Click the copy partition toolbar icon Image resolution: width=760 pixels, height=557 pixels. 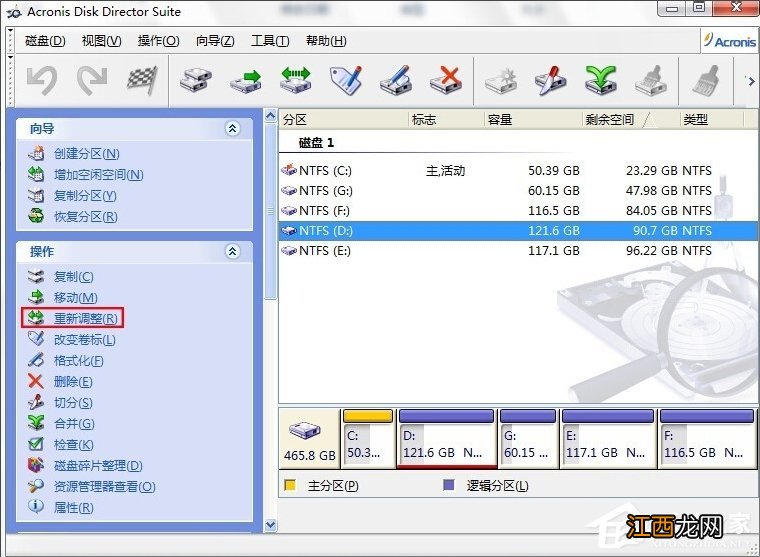[196, 80]
